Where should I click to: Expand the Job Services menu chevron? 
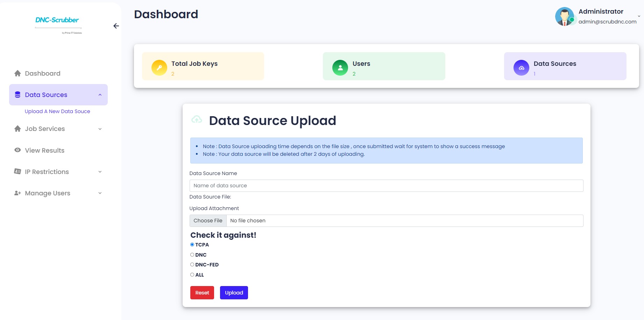click(x=100, y=129)
